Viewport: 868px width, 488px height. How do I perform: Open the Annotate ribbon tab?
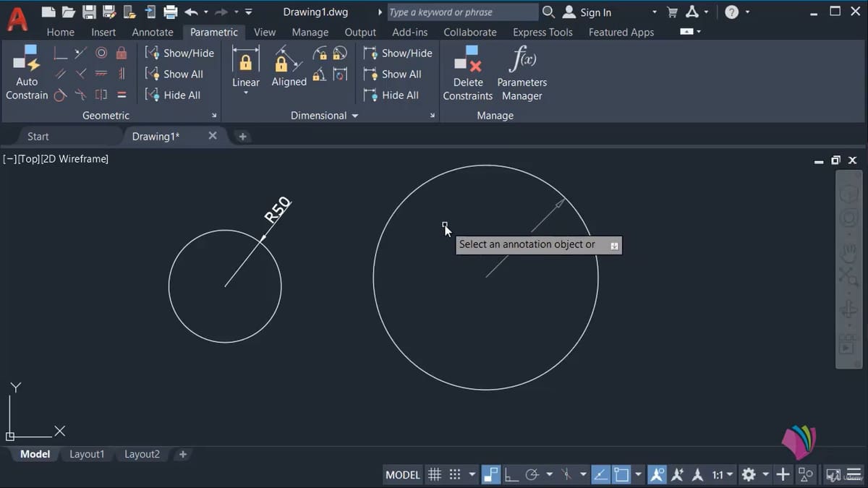[153, 32]
